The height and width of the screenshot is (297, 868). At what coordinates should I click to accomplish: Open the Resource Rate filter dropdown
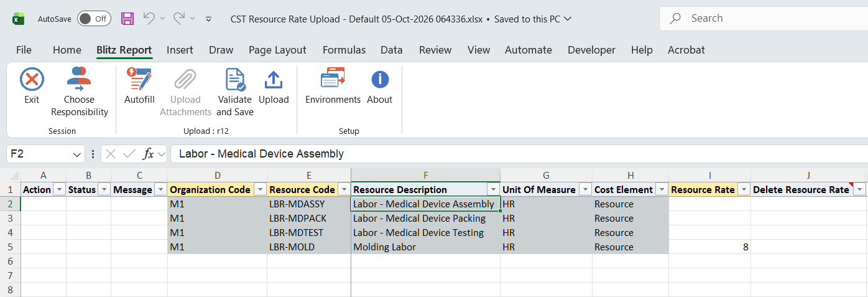[744, 189]
